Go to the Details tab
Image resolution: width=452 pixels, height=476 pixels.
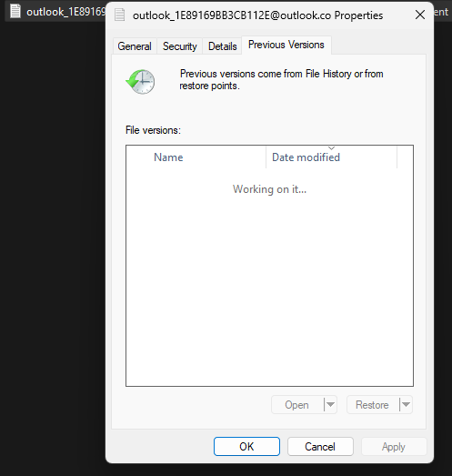coord(222,46)
